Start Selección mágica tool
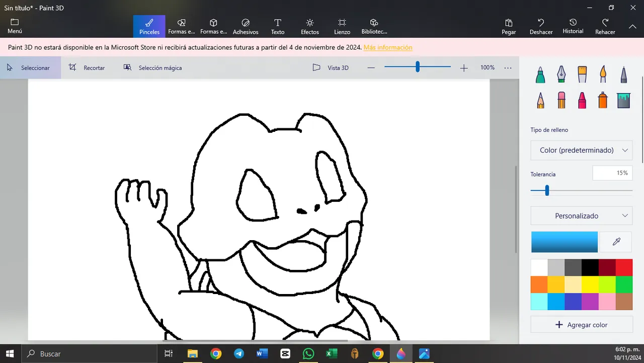The width and height of the screenshot is (644, 363). pos(153,67)
